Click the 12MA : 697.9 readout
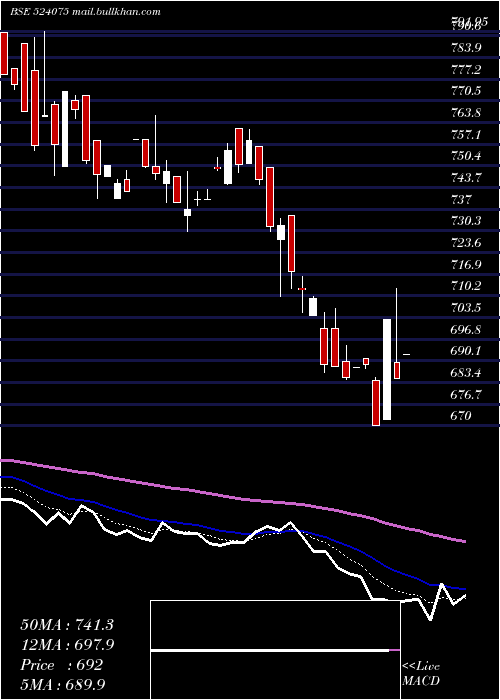The width and height of the screenshot is (500, 700). tap(67, 645)
